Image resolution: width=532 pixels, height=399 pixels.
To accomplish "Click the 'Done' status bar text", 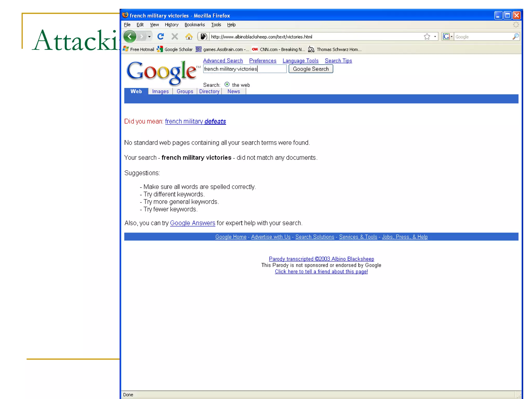I will click(x=128, y=395).
